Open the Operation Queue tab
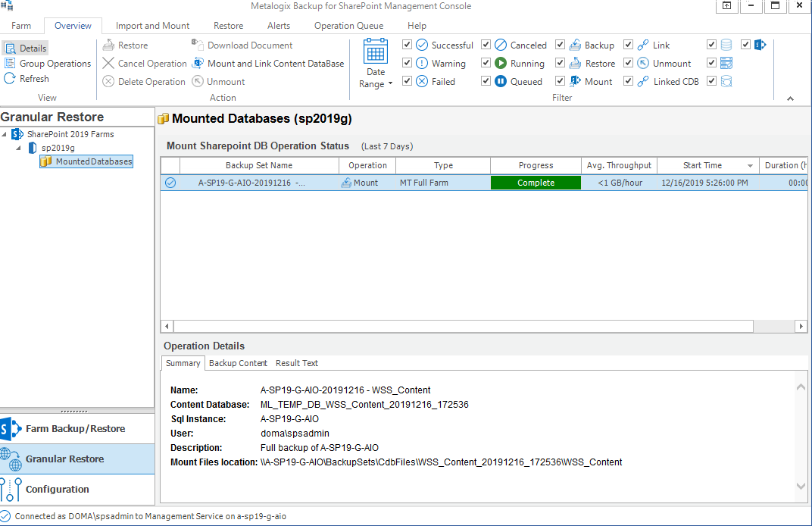The width and height of the screenshot is (812, 526). coord(349,26)
